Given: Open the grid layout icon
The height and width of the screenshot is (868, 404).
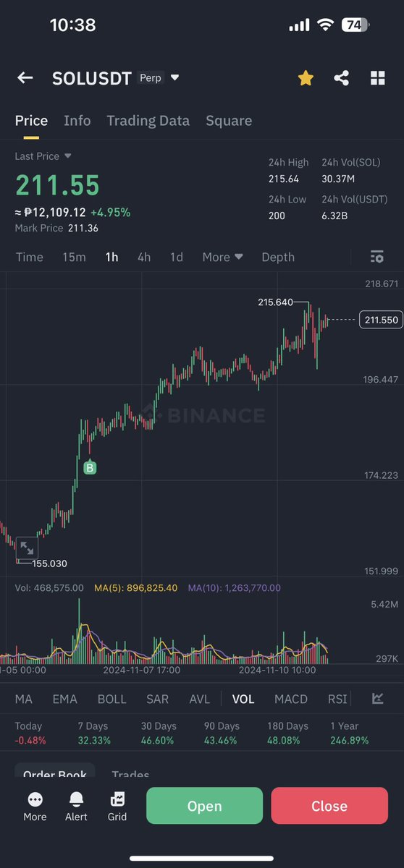Looking at the screenshot, I should point(378,78).
